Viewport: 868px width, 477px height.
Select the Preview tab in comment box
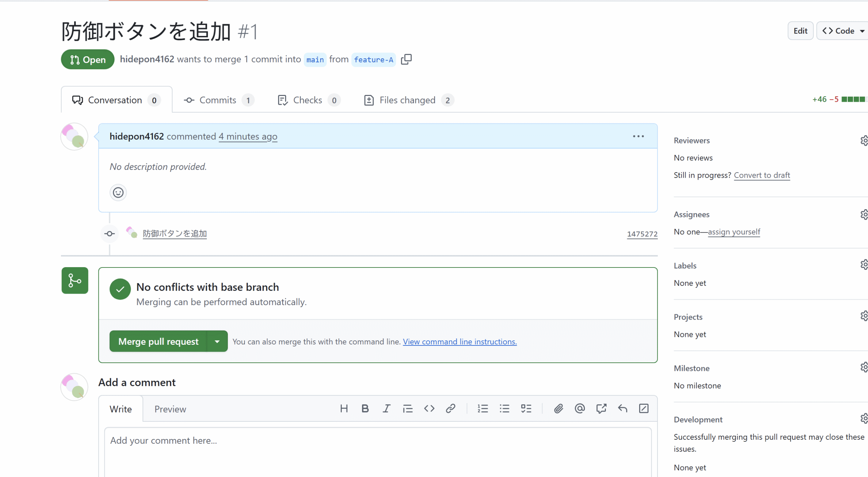coord(170,409)
